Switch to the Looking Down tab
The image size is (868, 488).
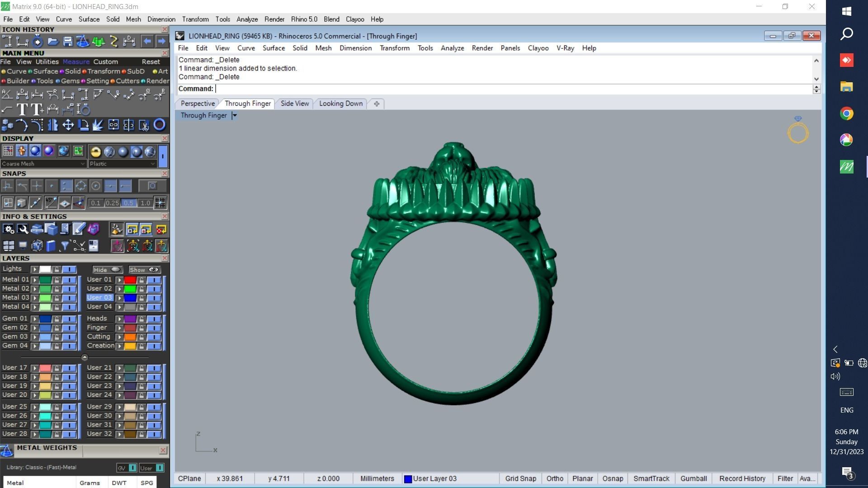coord(341,103)
